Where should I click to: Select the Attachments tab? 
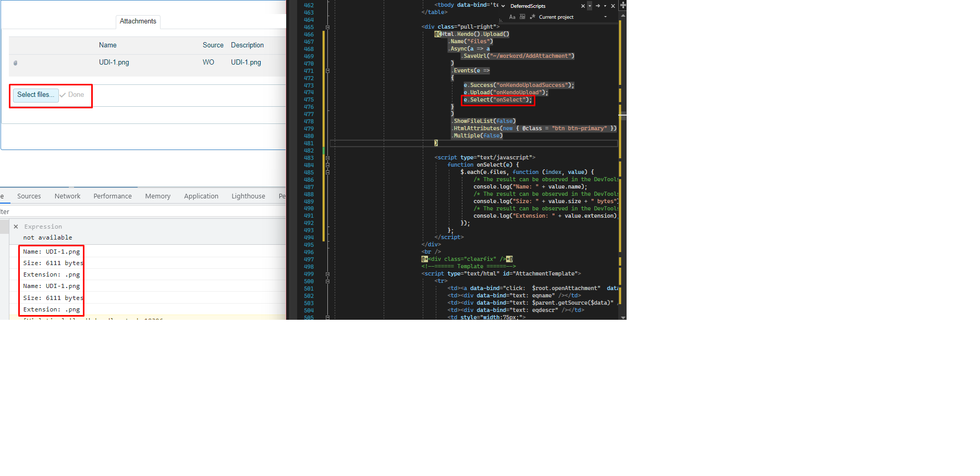click(138, 21)
